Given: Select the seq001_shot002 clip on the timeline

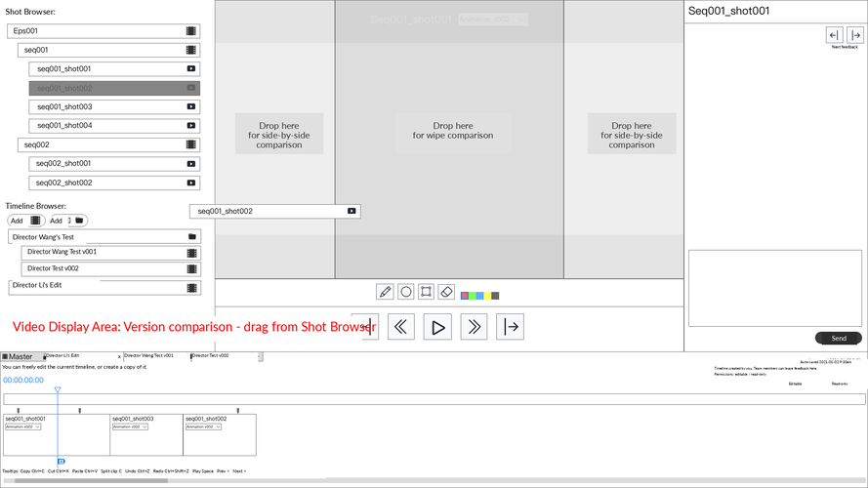Looking at the screenshot, I should pyautogui.click(x=220, y=435).
